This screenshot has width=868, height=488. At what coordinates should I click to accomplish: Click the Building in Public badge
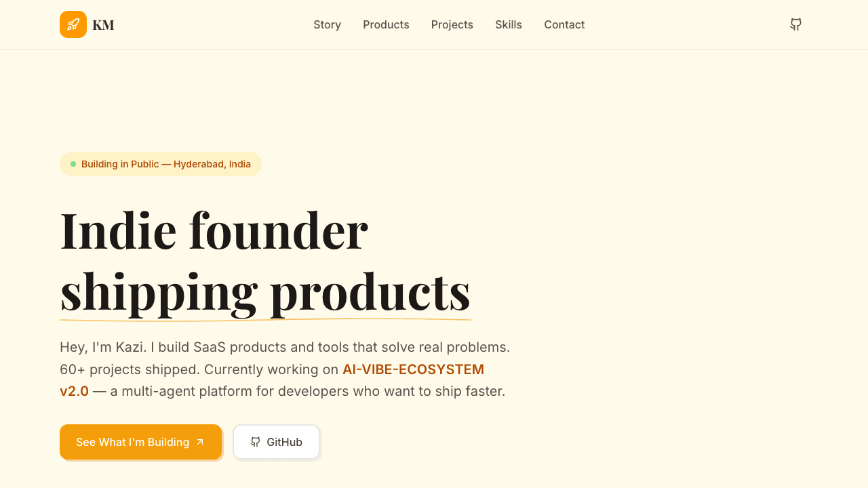161,163
